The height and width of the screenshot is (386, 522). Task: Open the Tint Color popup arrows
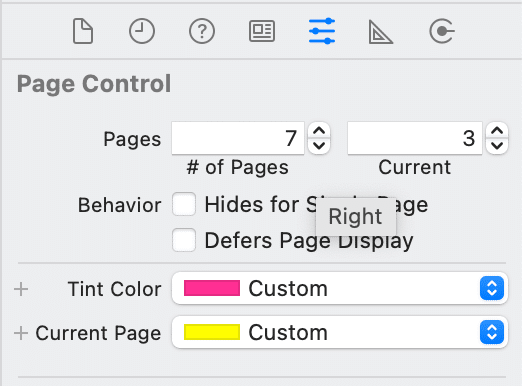click(x=492, y=288)
